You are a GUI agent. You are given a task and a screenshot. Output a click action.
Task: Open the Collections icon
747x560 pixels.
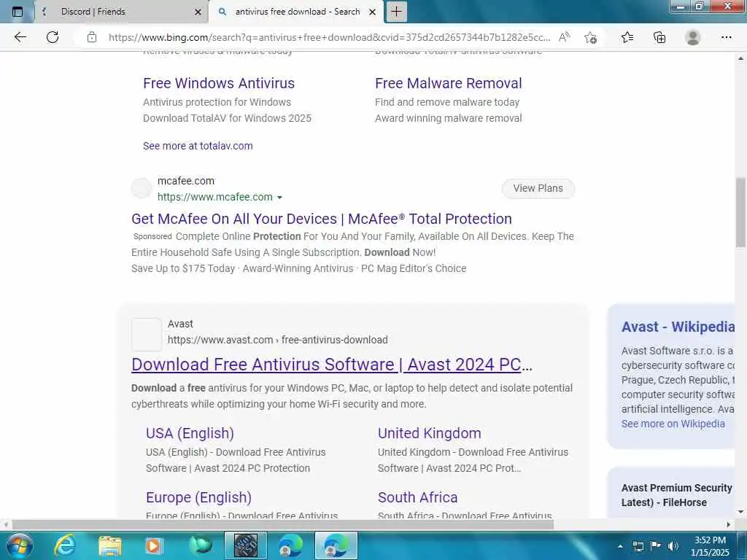point(659,37)
